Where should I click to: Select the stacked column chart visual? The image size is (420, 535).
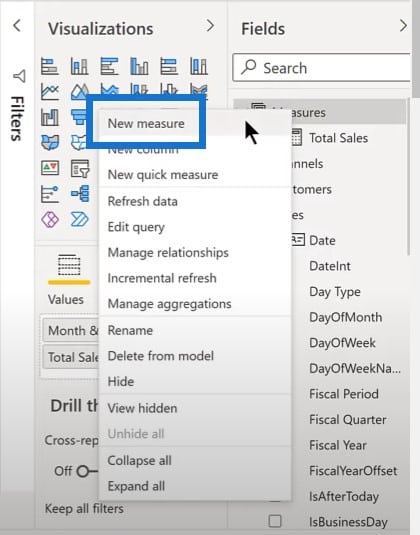[79, 66]
